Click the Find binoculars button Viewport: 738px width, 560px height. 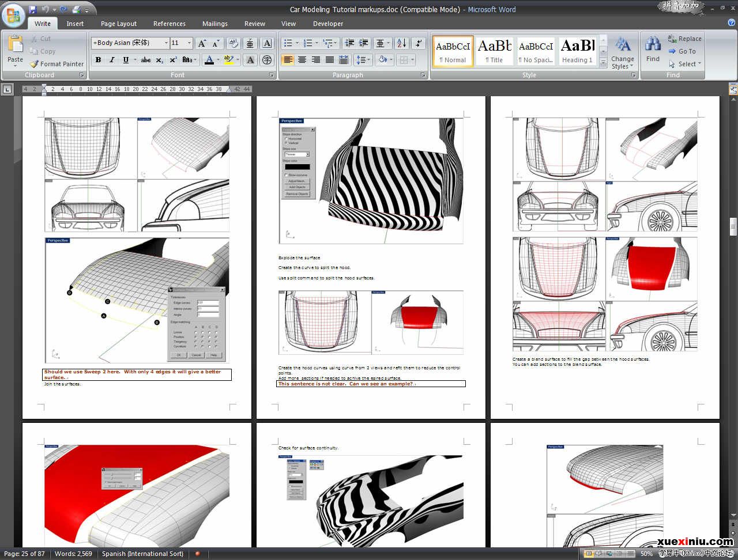click(x=653, y=50)
